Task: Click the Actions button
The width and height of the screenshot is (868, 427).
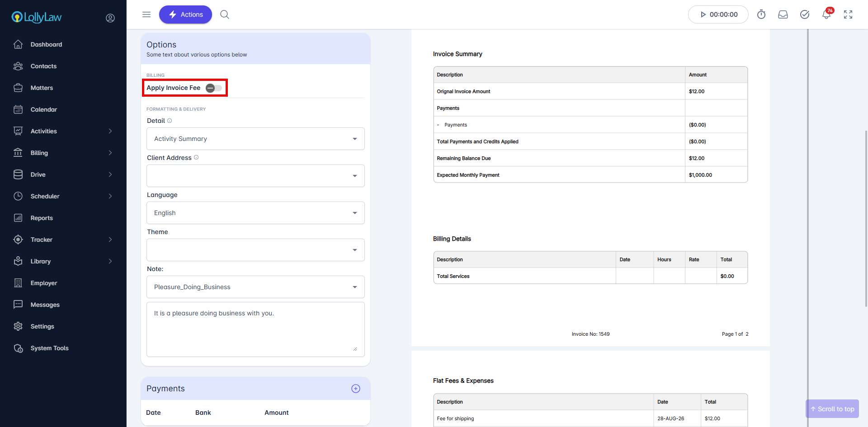Action: click(x=185, y=14)
